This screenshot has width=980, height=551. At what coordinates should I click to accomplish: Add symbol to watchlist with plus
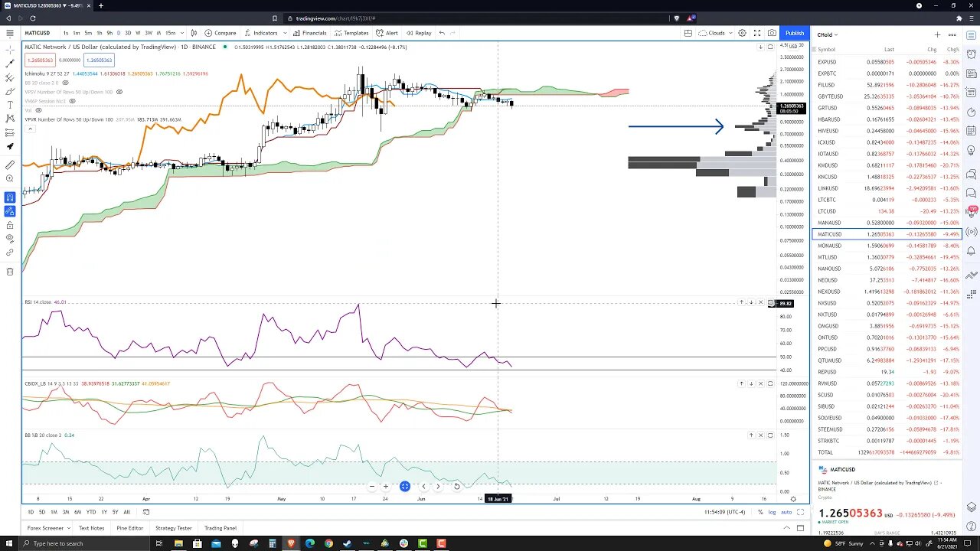pyautogui.click(x=937, y=34)
